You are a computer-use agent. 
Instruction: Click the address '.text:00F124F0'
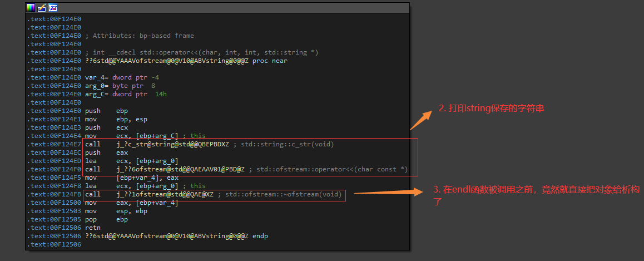click(54, 169)
